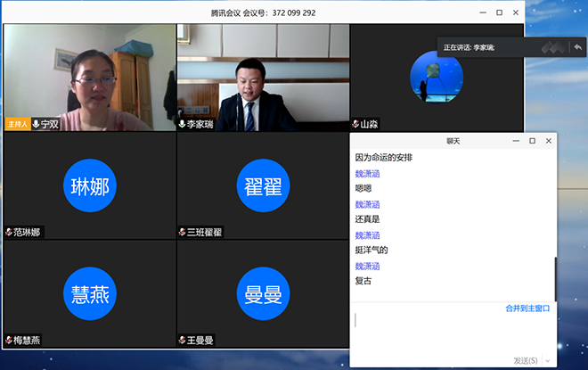588x370 pixels.
Task: Click sender name 魏潇涵 above 还真是
Action: pyautogui.click(x=367, y=204)
